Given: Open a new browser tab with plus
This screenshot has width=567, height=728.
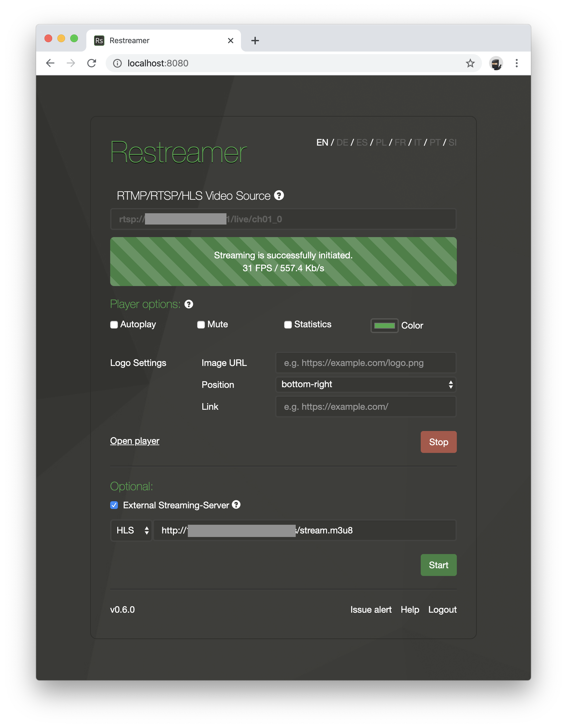Looking at the screenshot, I should pos(255,41).
